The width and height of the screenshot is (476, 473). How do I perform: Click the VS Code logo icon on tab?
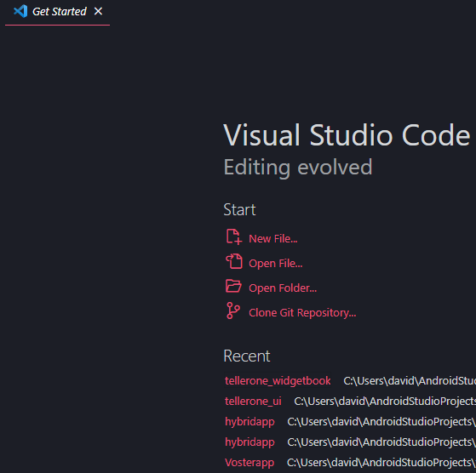[x=20, y=12]
